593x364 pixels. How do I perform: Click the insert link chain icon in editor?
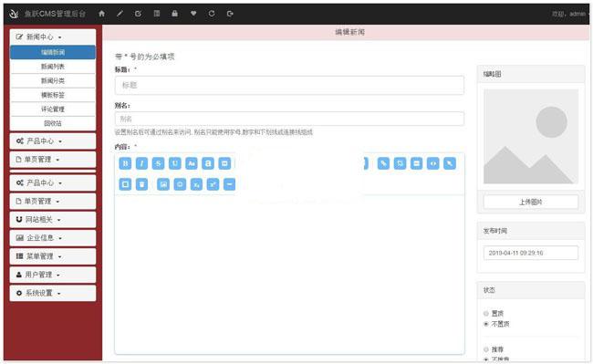click(x=383, y=163)
